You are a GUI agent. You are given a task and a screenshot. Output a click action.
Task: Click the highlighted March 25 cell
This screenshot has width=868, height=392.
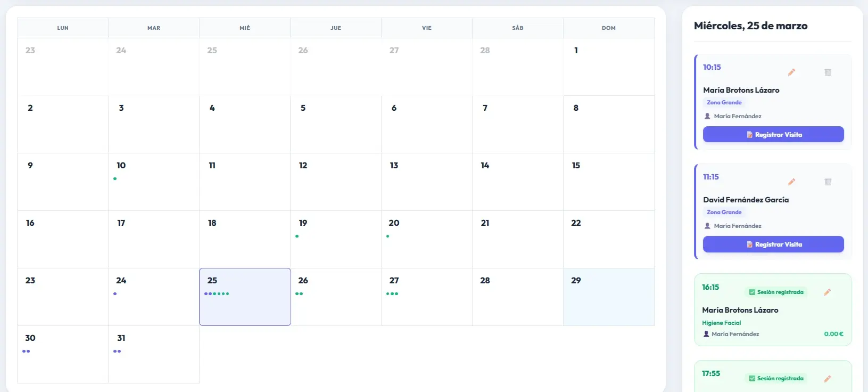tap(245, 297)
